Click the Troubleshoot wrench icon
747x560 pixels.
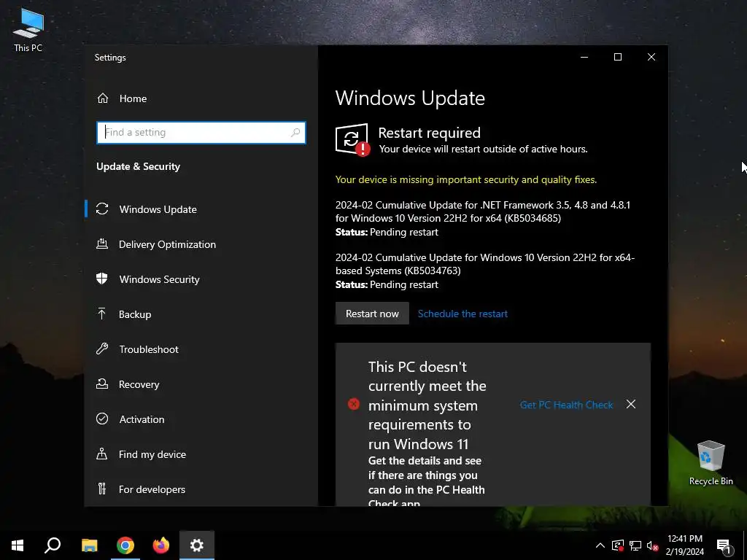tap(102, 349)
